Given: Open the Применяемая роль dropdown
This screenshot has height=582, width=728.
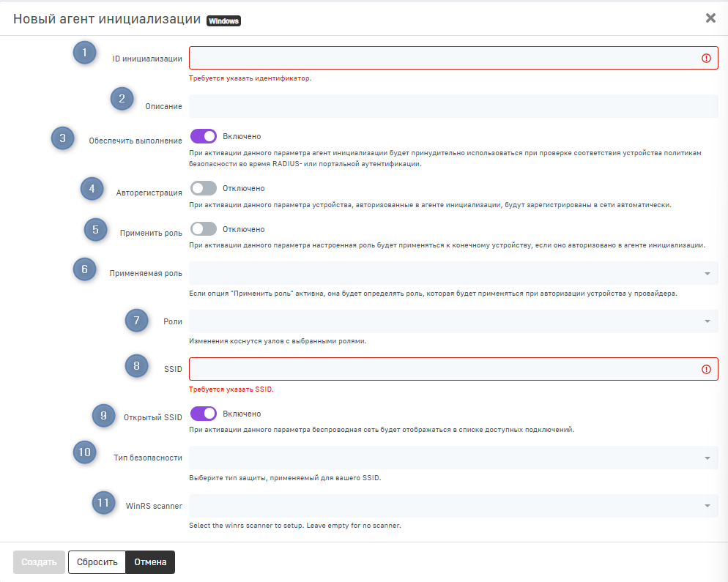Looking at the screenshot, I should point(453,273).
